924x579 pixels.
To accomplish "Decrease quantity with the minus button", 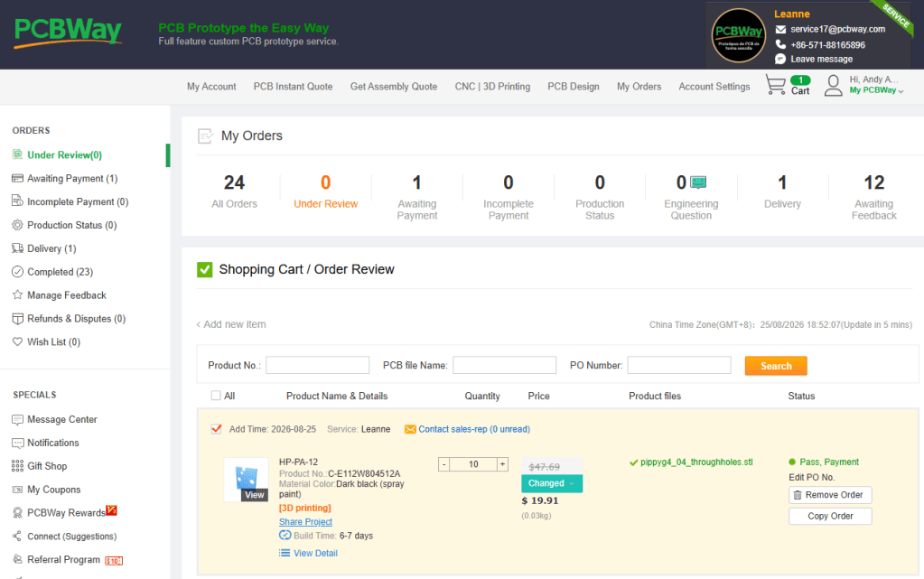I will tap(444, 464).
